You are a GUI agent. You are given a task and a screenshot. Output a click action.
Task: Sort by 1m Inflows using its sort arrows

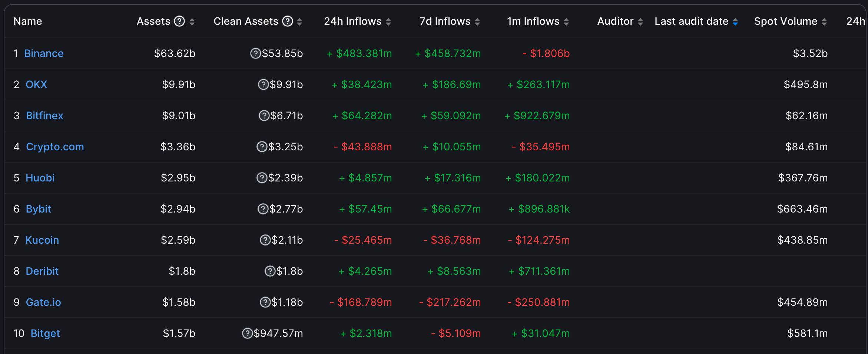coord(566,22)
